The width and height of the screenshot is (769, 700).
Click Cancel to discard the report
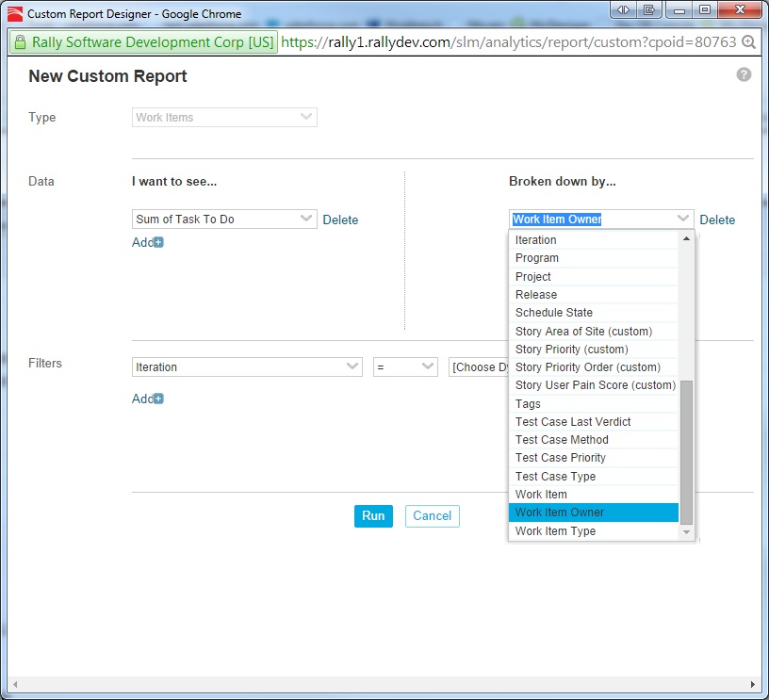pos(432,516)
